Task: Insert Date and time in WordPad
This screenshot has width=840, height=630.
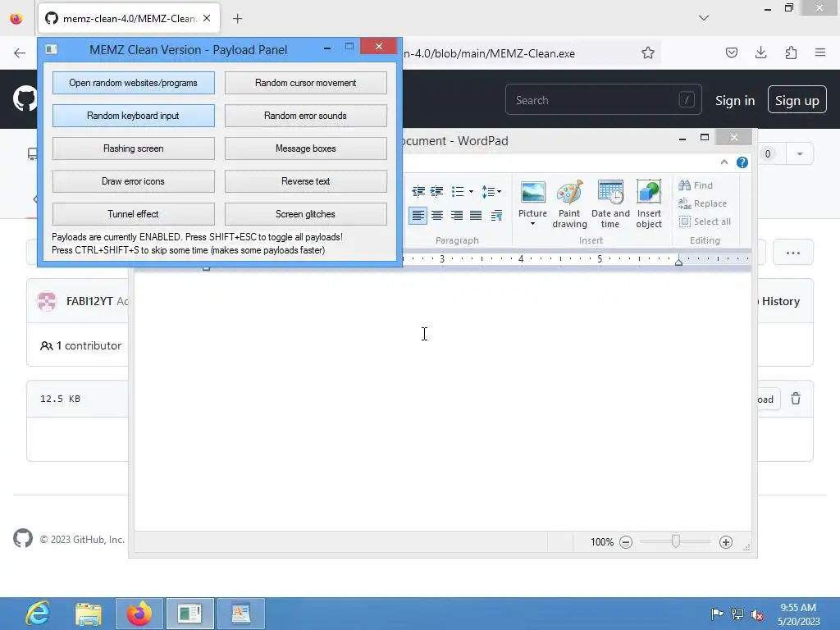Action: pos(610,204)
